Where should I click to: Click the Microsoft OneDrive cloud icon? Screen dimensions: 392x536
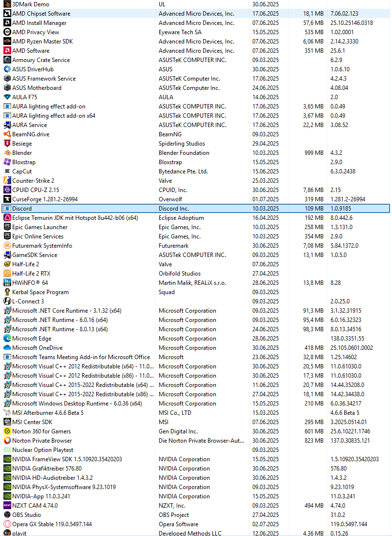coord(7,348)
